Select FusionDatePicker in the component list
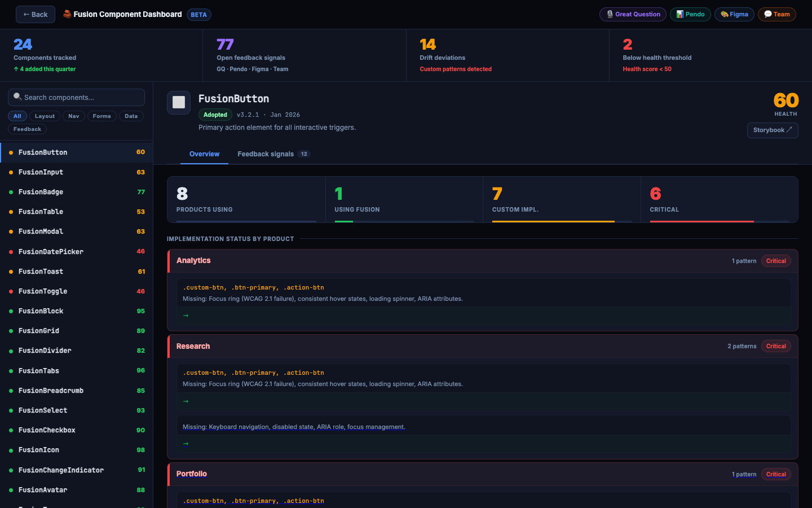The image size is (812, 508). (x=77, y=252)
